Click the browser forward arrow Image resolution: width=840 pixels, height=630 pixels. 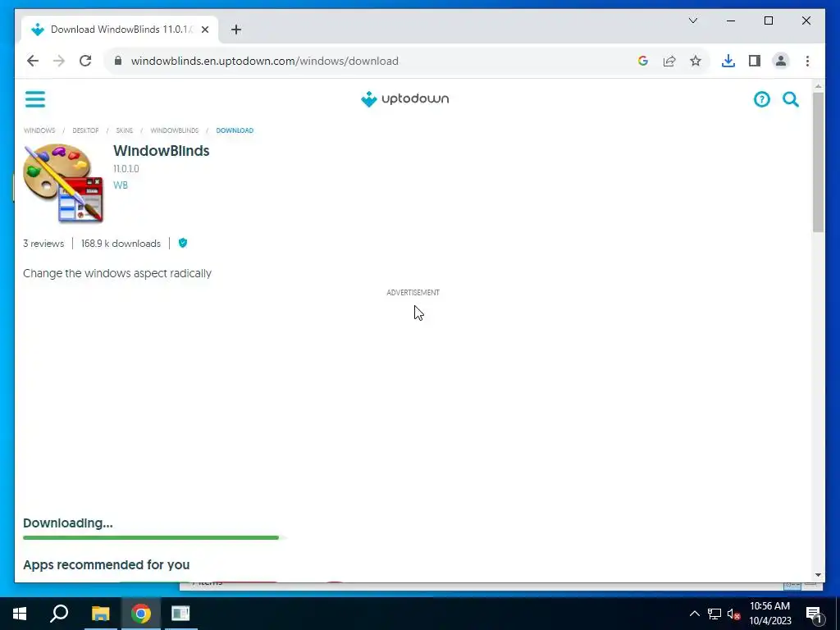tap(59, 61)
